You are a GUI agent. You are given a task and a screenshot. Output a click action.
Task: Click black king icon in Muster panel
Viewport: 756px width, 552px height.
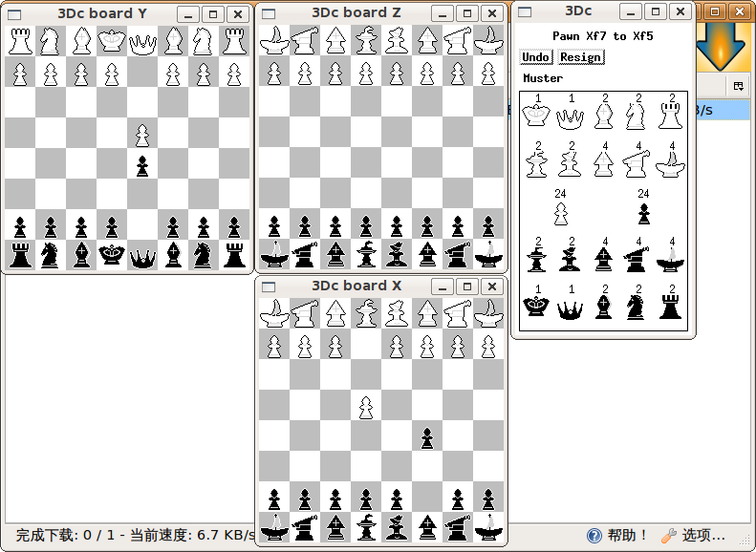[536, 306]
